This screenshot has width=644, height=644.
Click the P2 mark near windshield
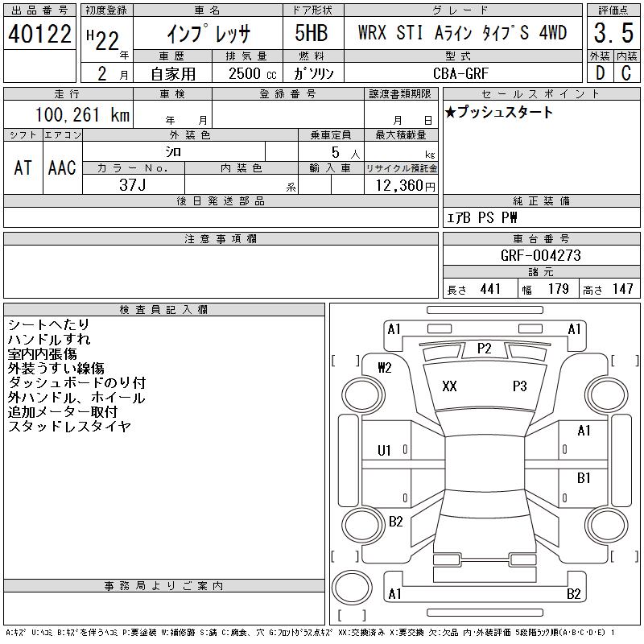click(x=485, y=349)
